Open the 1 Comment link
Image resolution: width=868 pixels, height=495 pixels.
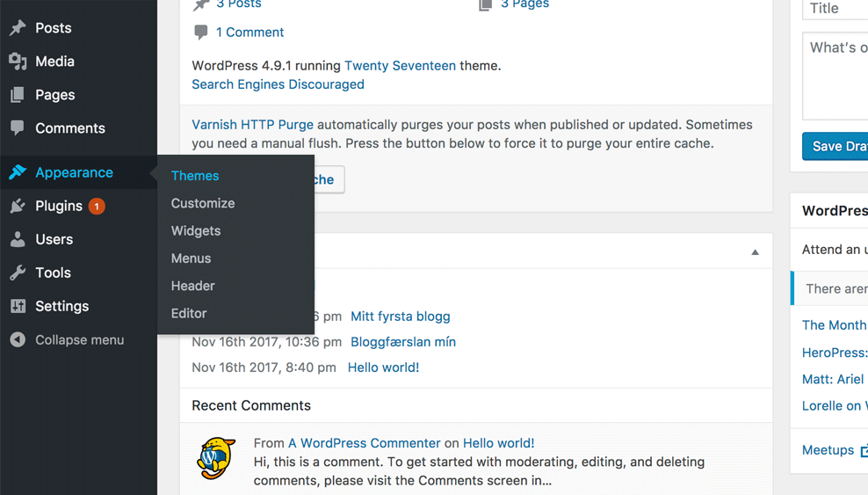pos(250,33)
